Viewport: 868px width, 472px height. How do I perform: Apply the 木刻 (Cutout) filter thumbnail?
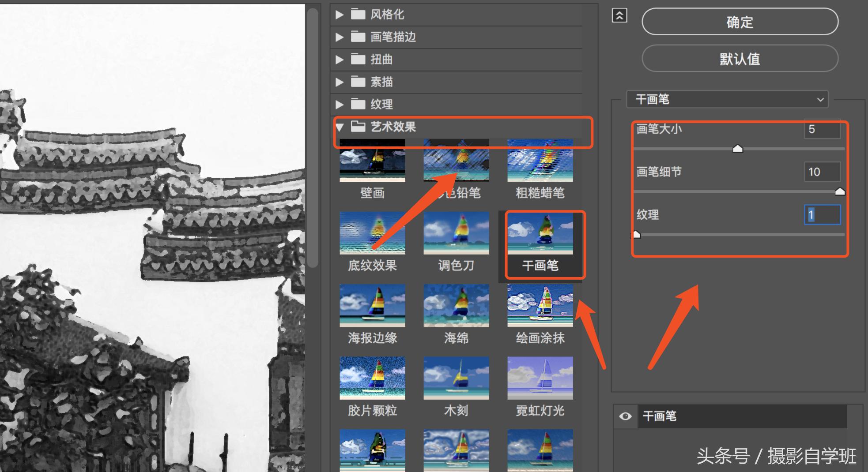(456, 378)
